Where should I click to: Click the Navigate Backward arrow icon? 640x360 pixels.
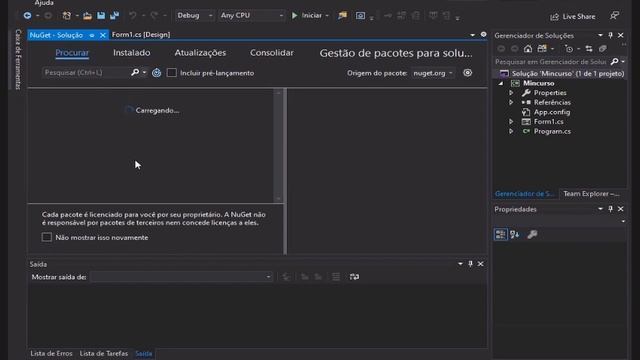[x=27, y=16]
